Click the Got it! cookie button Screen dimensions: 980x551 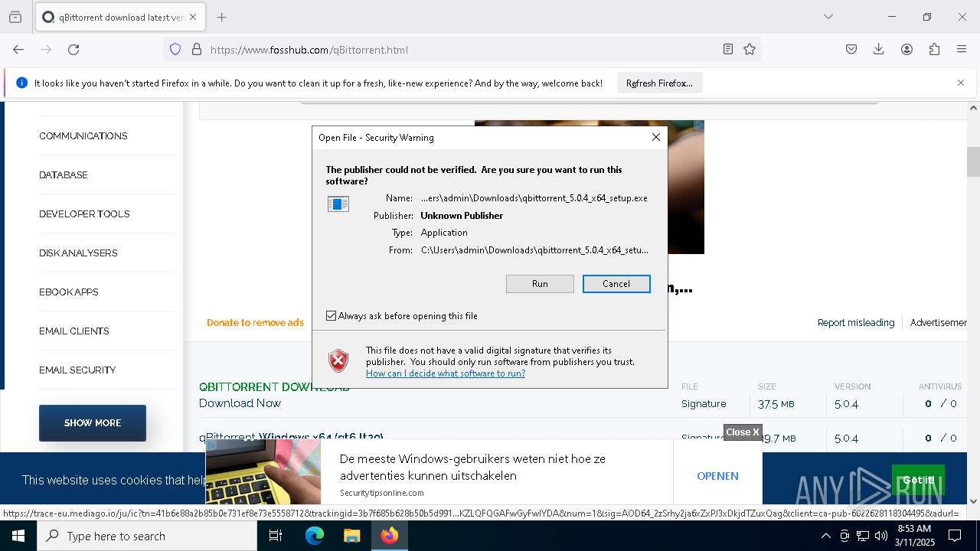pos(918,481)
